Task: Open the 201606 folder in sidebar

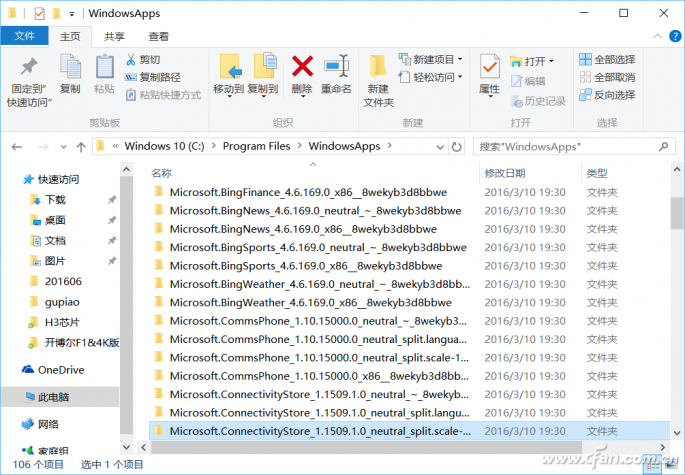Action: (x=56, y=281)
